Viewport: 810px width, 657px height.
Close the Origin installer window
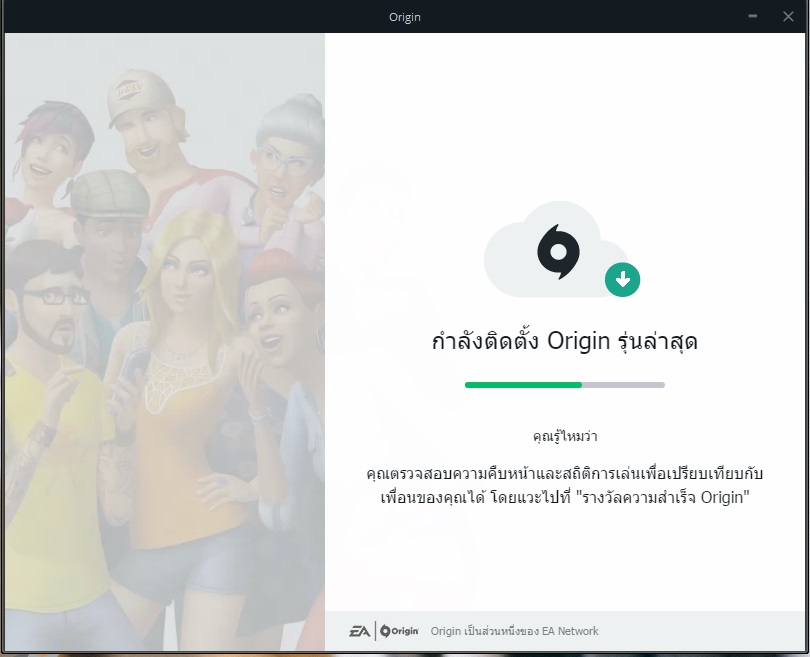788,17
